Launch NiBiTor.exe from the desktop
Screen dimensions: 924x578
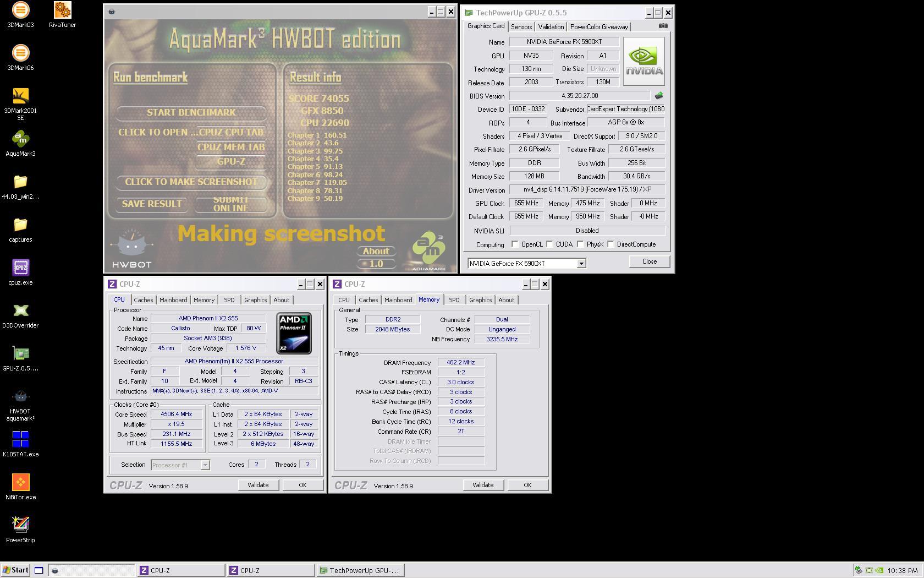(x=20, y=487)
